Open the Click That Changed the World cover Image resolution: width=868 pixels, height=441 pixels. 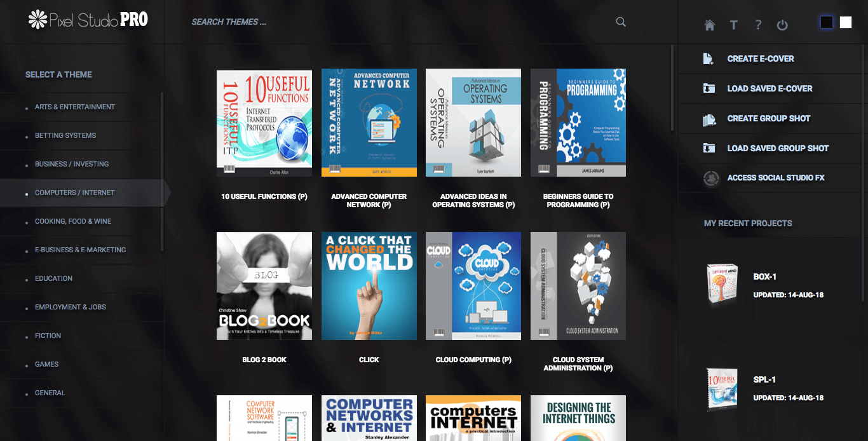[x=369, y=286]
